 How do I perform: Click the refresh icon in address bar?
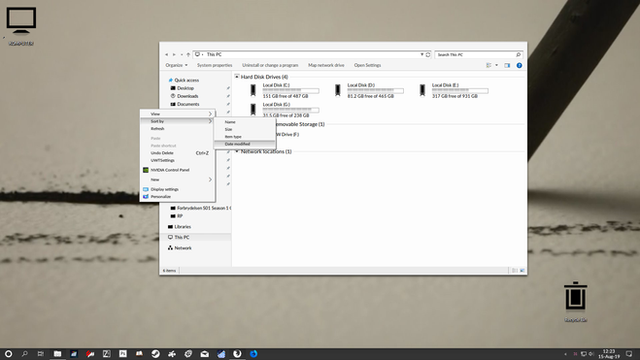[x=428, y=54]
